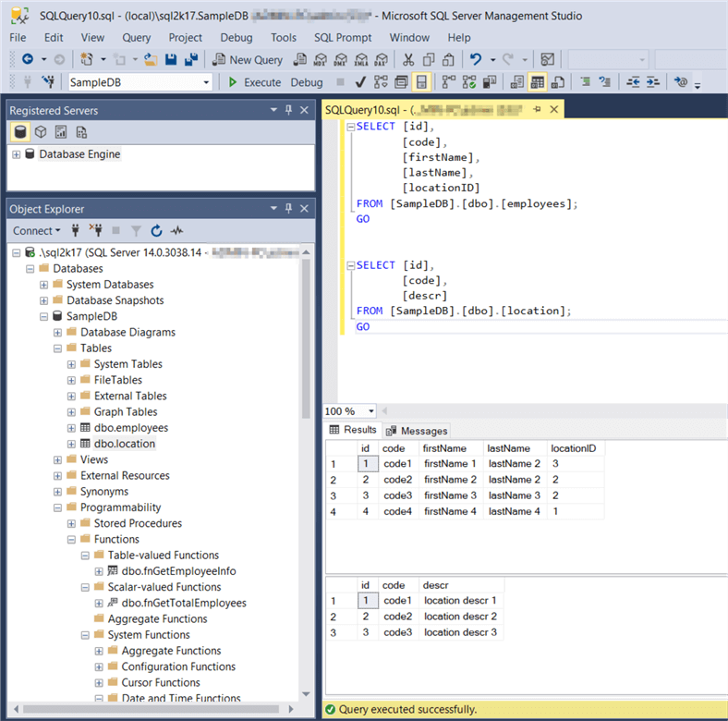Click the Execute button
This screenshot has height=721, width=728.
click(x=255, y=82)
